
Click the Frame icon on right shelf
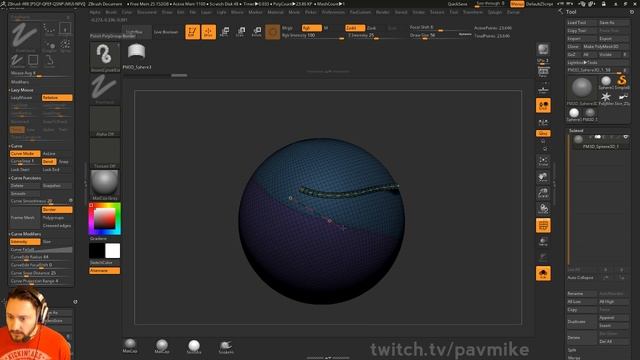coord(543,161)
